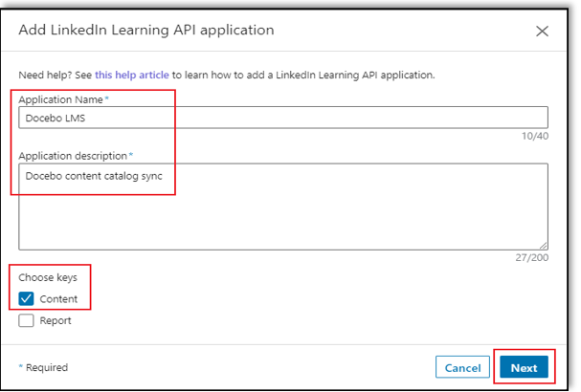This screenshot has height=392, width=581.
Task: Close the Add LinkedIn Learning API dialog
Action: coord(542,32)
